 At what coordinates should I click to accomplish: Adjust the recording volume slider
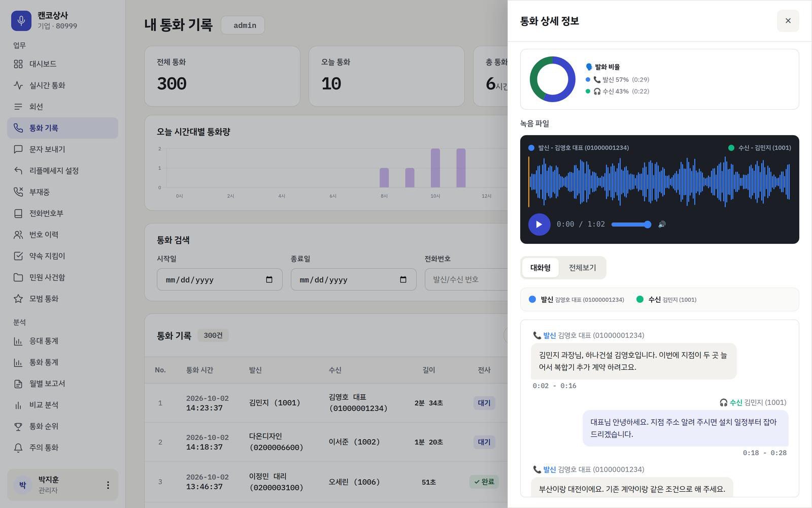tap(631, 225)
